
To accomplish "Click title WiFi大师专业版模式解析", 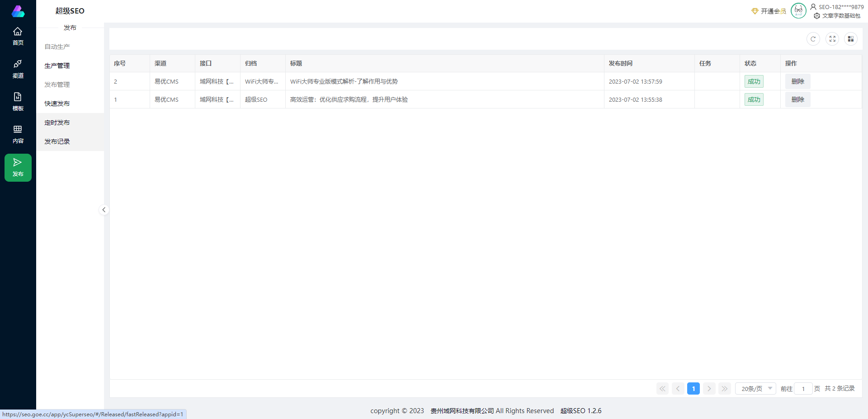I will point(344,81).
